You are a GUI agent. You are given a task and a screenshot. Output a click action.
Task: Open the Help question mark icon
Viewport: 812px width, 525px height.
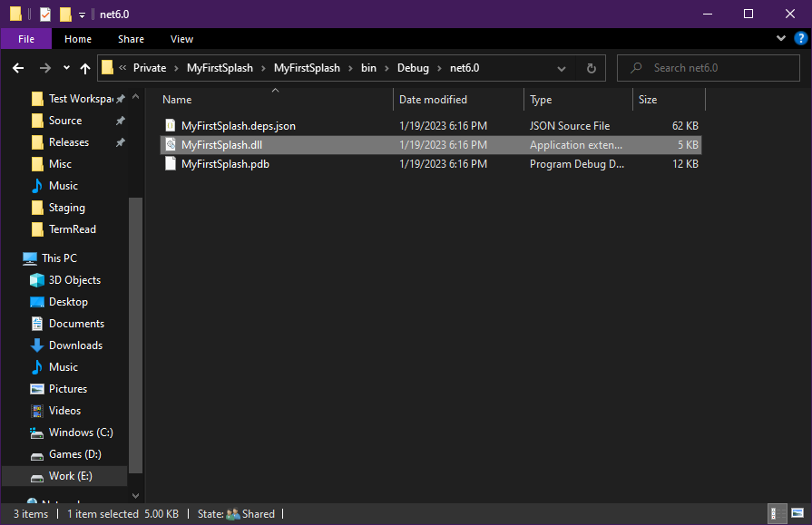798,39
